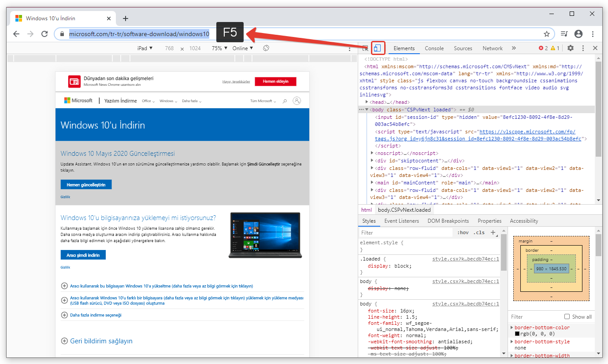Enable the Show all checkbox
This screenshot has height=364, width=608.
567,316
